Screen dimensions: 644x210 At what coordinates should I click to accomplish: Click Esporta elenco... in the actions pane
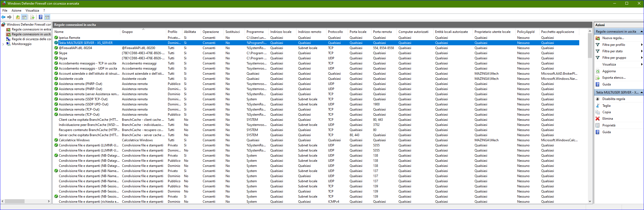[x=614, y=78]
